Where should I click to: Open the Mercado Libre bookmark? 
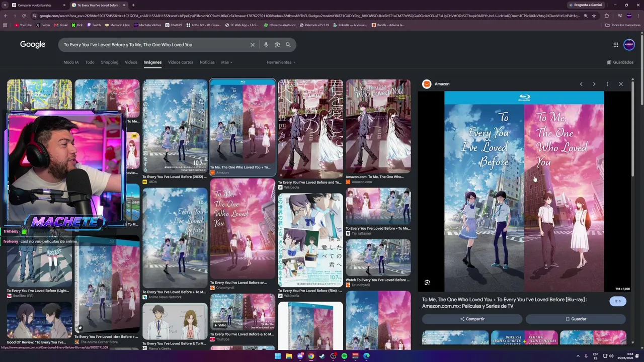pyautogui.click(x=117, y=25)
